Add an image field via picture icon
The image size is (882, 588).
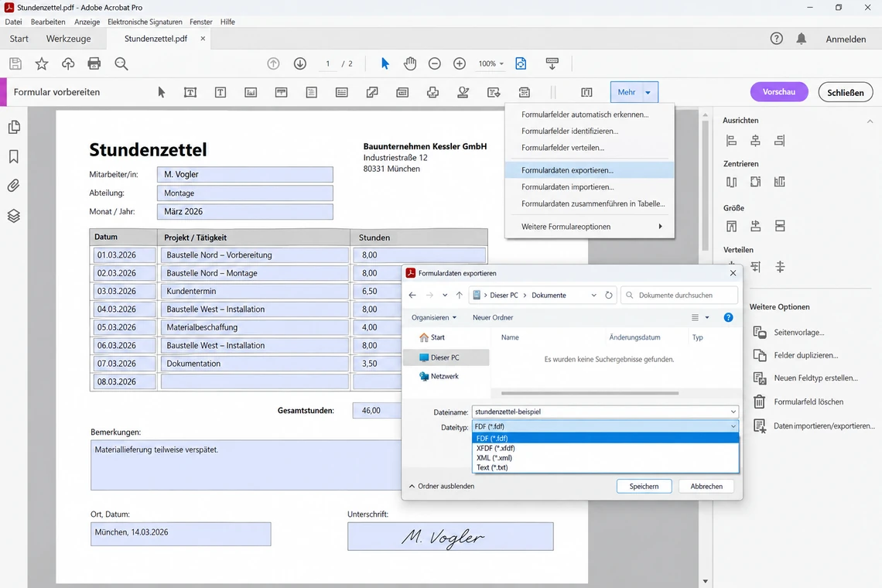pos(251,92)
